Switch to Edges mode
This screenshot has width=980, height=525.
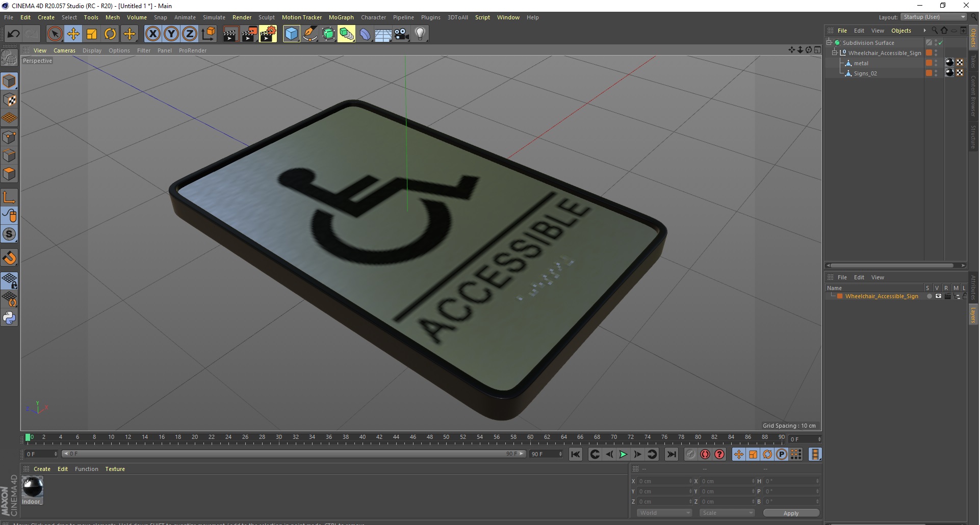coord(9,155)
